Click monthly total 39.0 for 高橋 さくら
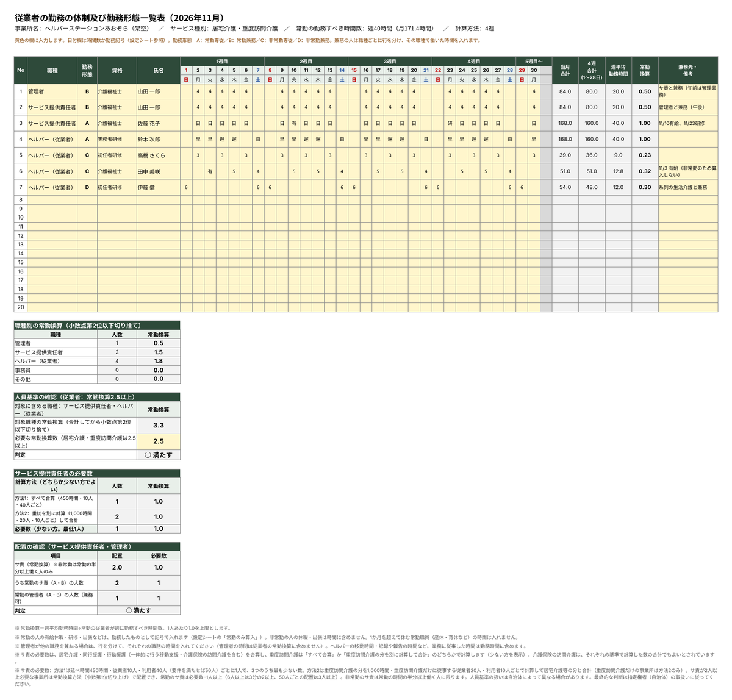The image size is (732, 700). [565, 155]
